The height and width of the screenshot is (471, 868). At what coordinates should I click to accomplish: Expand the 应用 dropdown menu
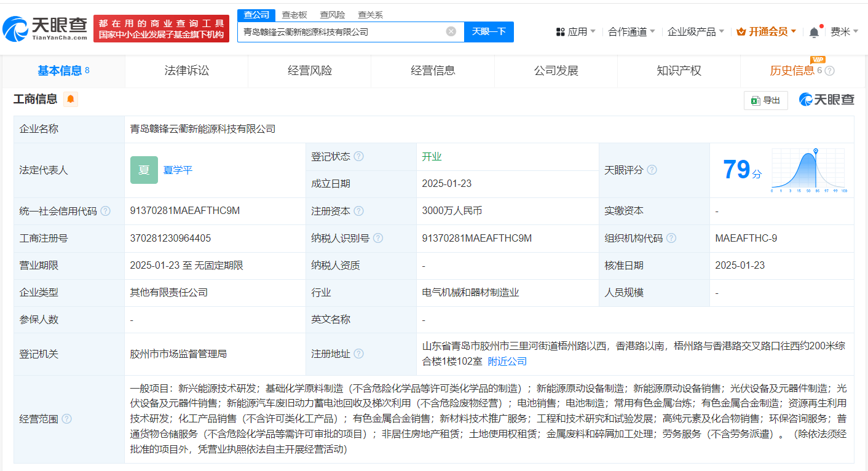click(575, 32)
